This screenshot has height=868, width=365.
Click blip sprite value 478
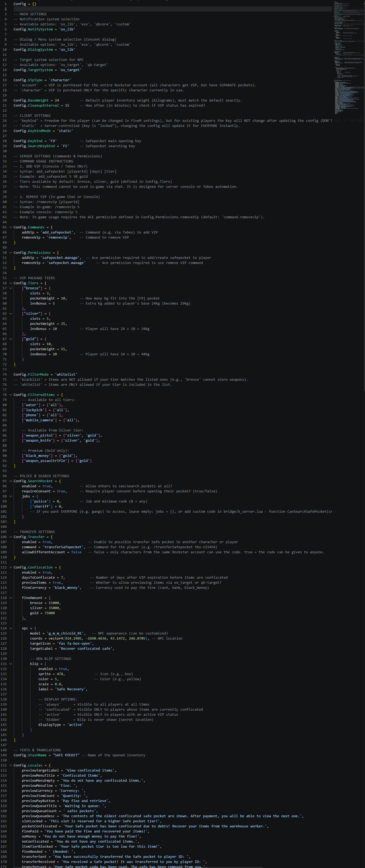60,674
